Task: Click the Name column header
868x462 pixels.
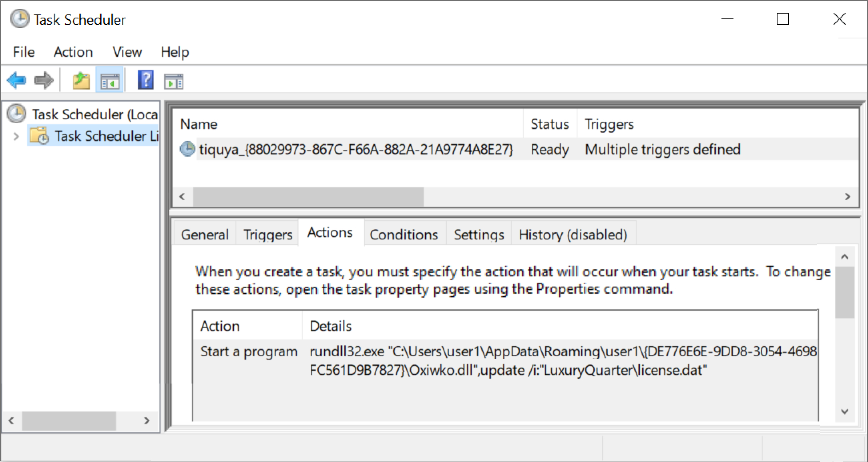Action: click(x=348, y=124)
